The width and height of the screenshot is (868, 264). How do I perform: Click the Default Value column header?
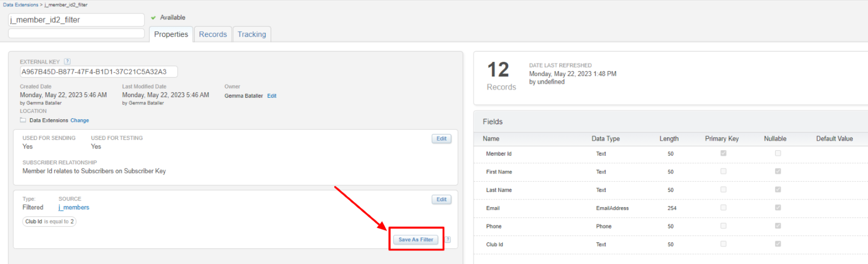point(834,139)
